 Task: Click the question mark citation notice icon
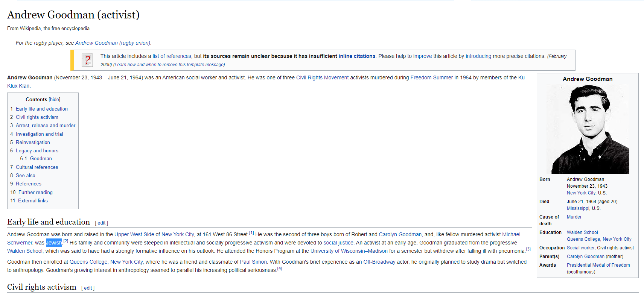pos(87,60)
